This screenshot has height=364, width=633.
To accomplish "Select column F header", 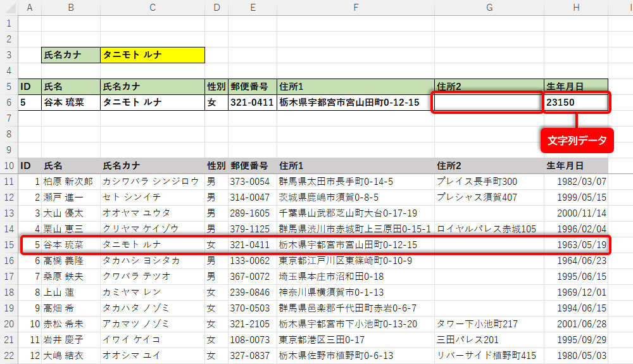I will (355, 7).
